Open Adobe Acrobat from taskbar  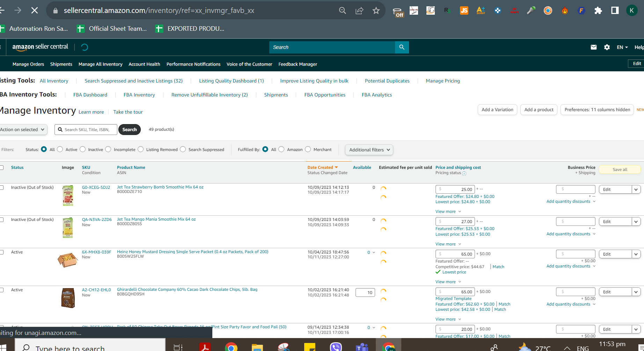tap(205, 347)
